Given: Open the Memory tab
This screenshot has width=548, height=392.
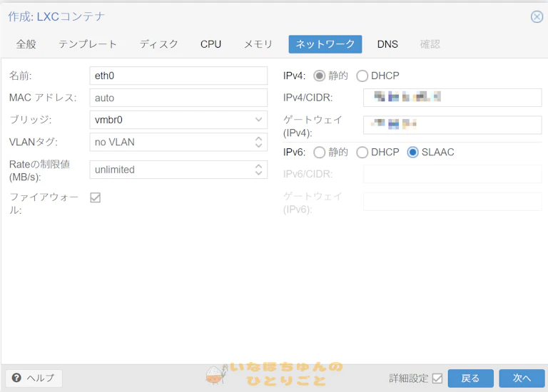Looking at the screenshot, I should click(258, 44).
